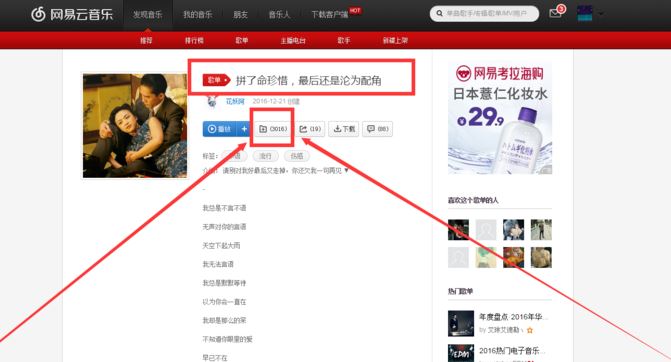Image resolution: width=671 pixels, height=362 pixels.
Task: Open the 发现音乐 top tab
Action: (148, 15)
